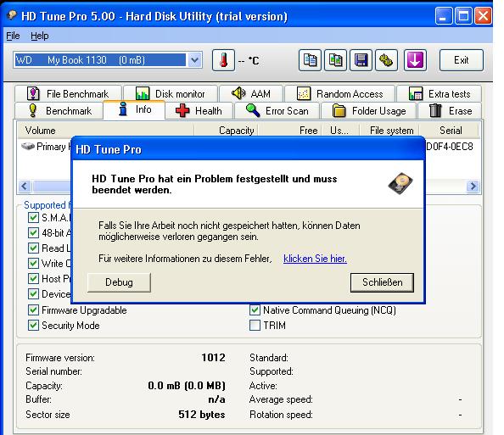Click the copy text to clipboard icon
Screen dimensions: 504x435
coord(310,60)
